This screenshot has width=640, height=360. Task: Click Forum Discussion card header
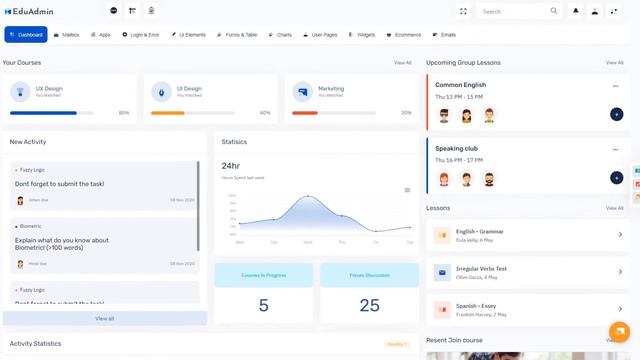click(x=369, y=275)
